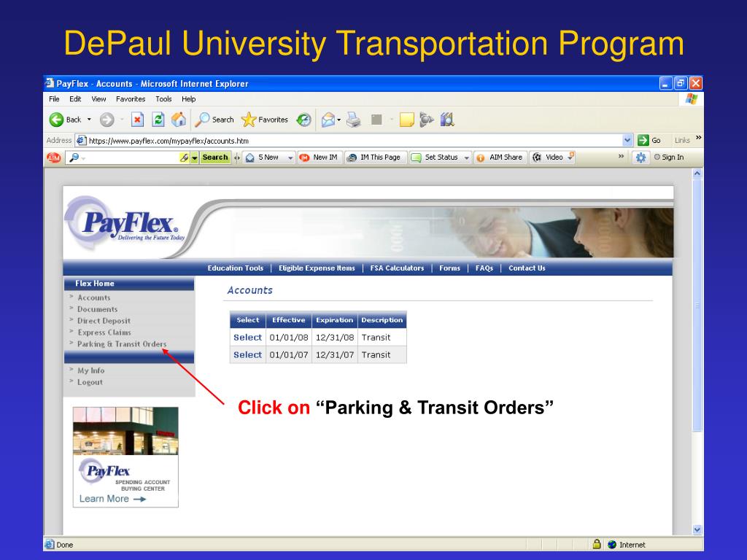Open My Info sidebar link
Screen dimensions: 747x560
90,370
